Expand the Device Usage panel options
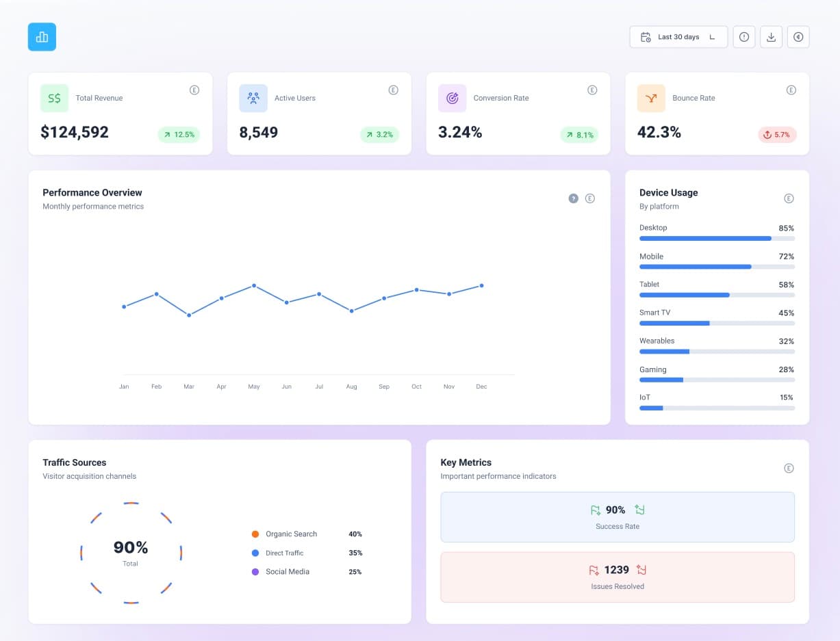 (789, 198)
